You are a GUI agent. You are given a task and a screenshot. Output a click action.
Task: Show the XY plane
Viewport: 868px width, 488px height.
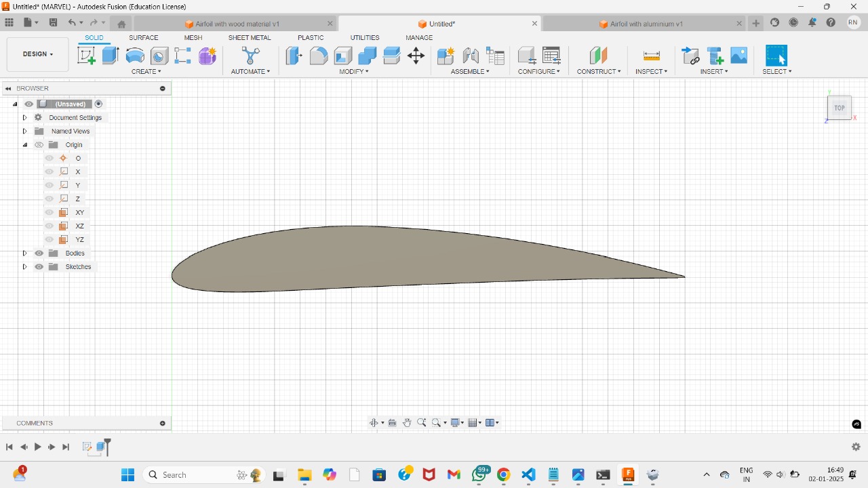click(x=50, y=213)
